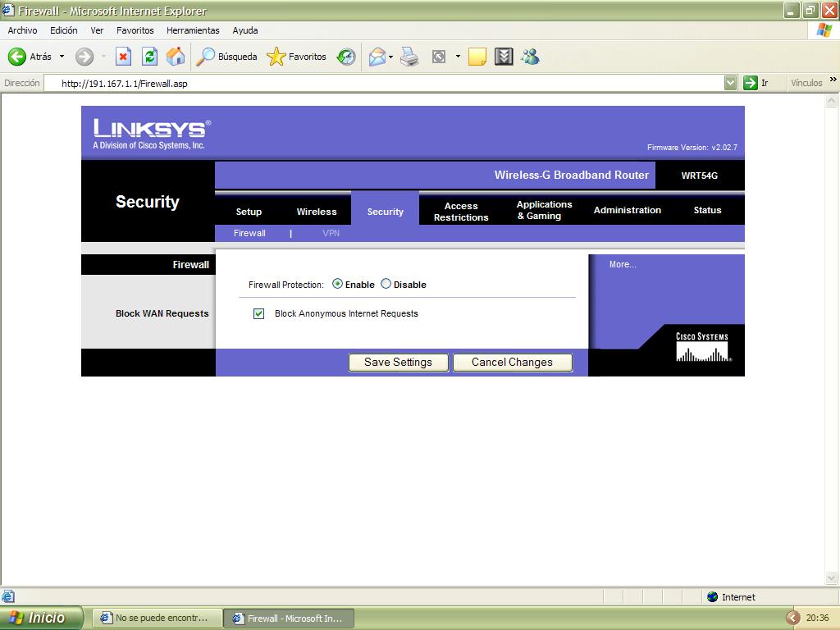Viewport: 840px width, 630px height.
Task: Click the forward arrow icon
Action: 84,57
